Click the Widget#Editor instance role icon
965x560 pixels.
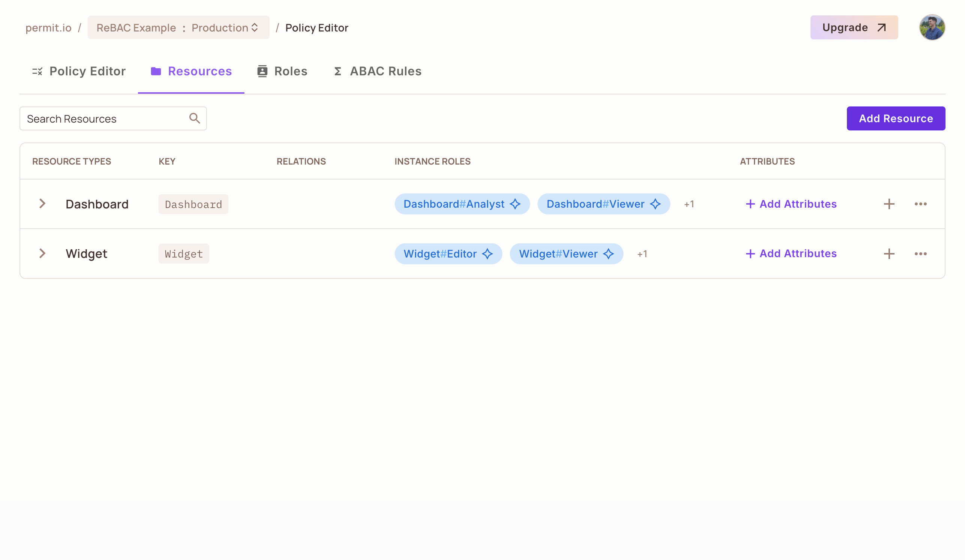[488, 253]
